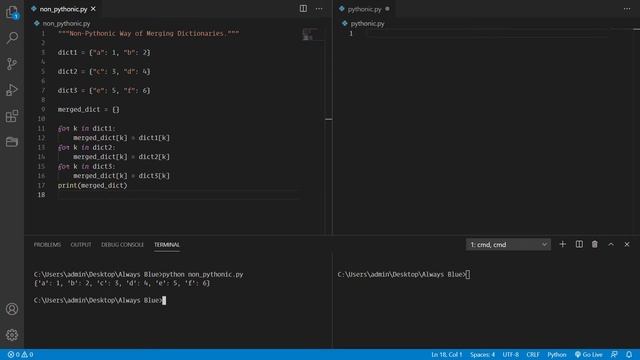Open Run and Debug view
The image size is (640, 360).
12,90
